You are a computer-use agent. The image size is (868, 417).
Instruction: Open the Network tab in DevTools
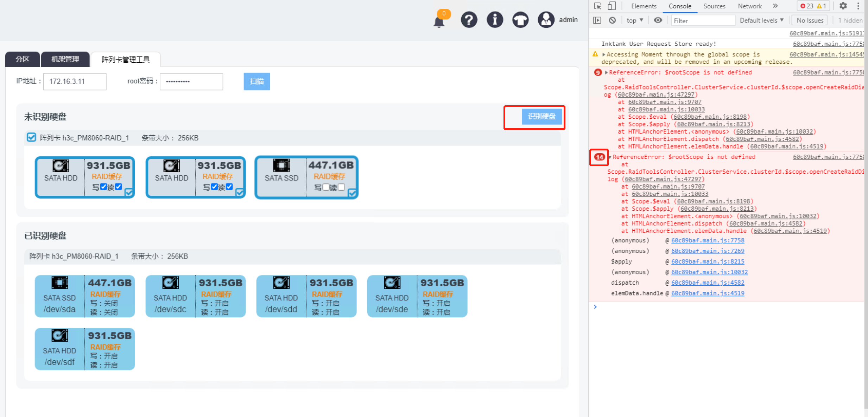[x=749, y=6]
